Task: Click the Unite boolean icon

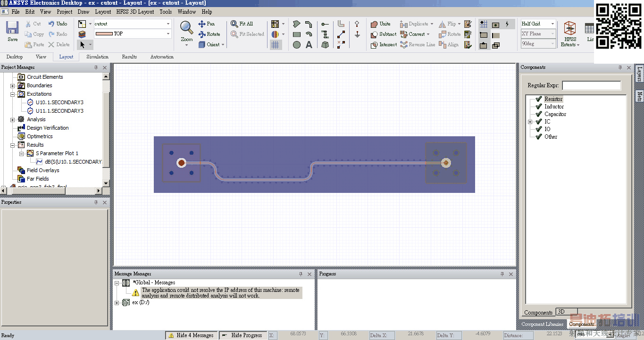Action: [x=374, y=24]
